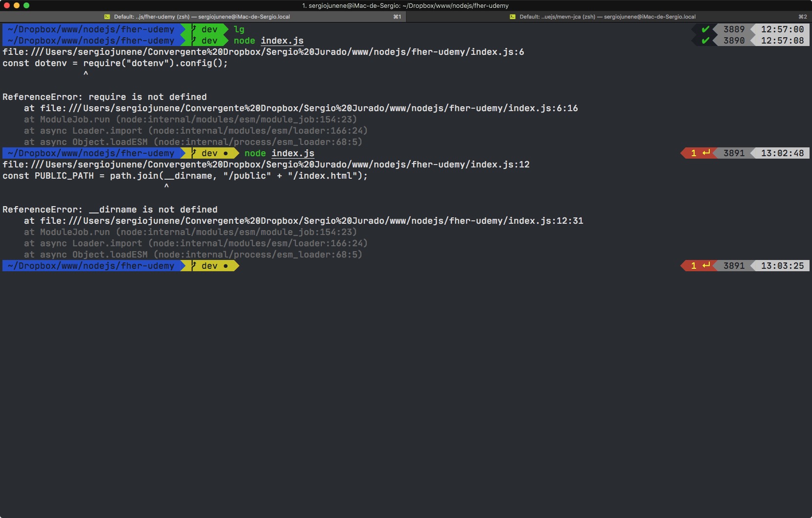Click the red exit-code 1 badge on the 13:02:48 row
This screenshot has height=518, width=812.
pos(699,153)
